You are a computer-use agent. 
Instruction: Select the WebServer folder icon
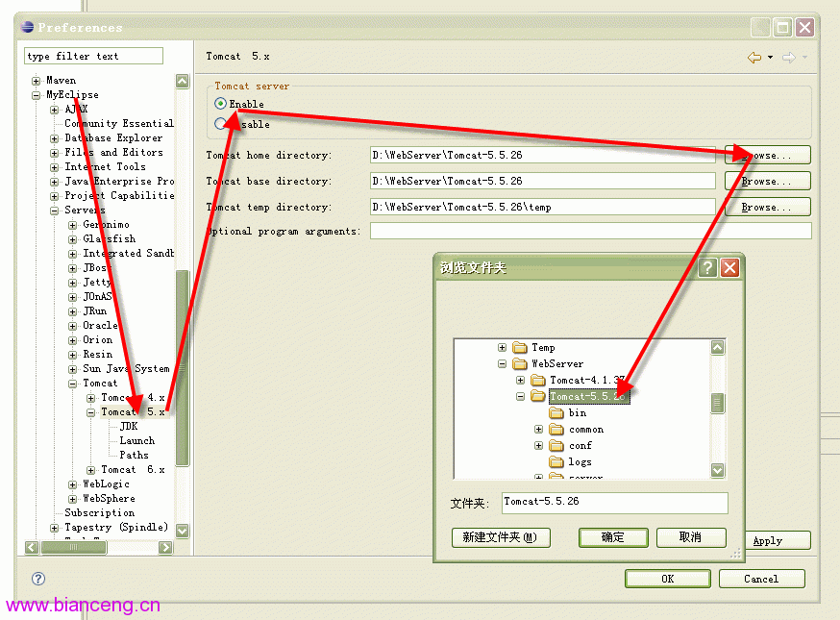[x=520, y=364]
